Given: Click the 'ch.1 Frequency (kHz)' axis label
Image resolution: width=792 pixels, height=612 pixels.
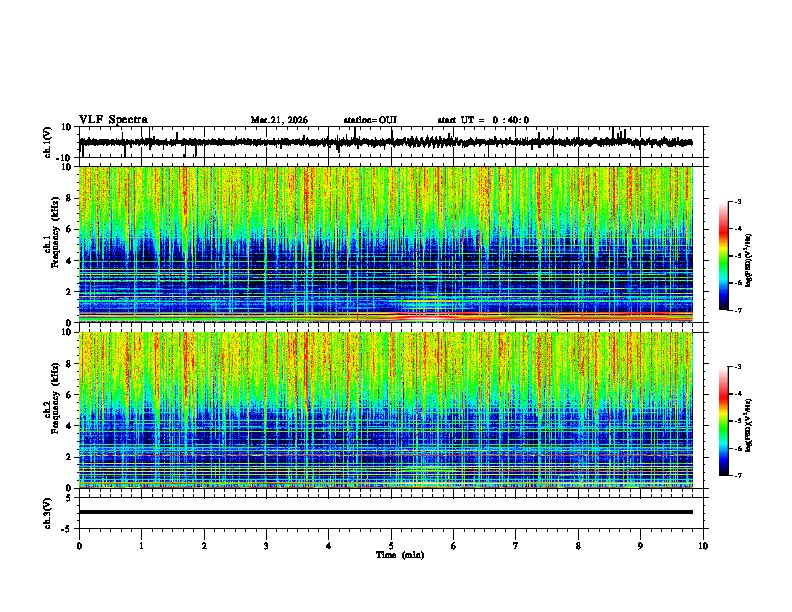Looking at the screenshot, I should [51, 232].
